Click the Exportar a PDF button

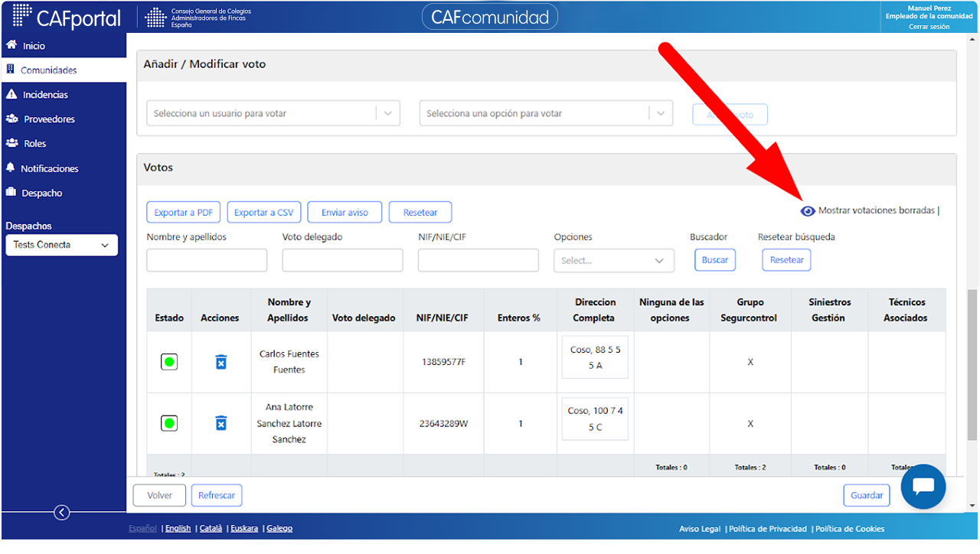pyautogui.click(x=184, y=213)
